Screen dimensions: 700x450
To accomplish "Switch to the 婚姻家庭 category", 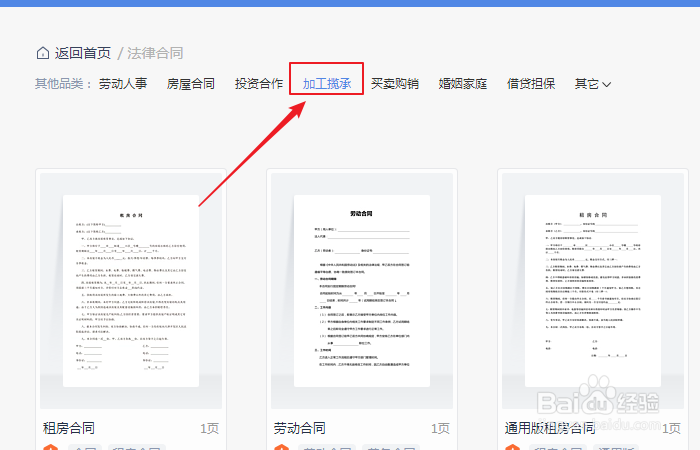I will point(462,83).
